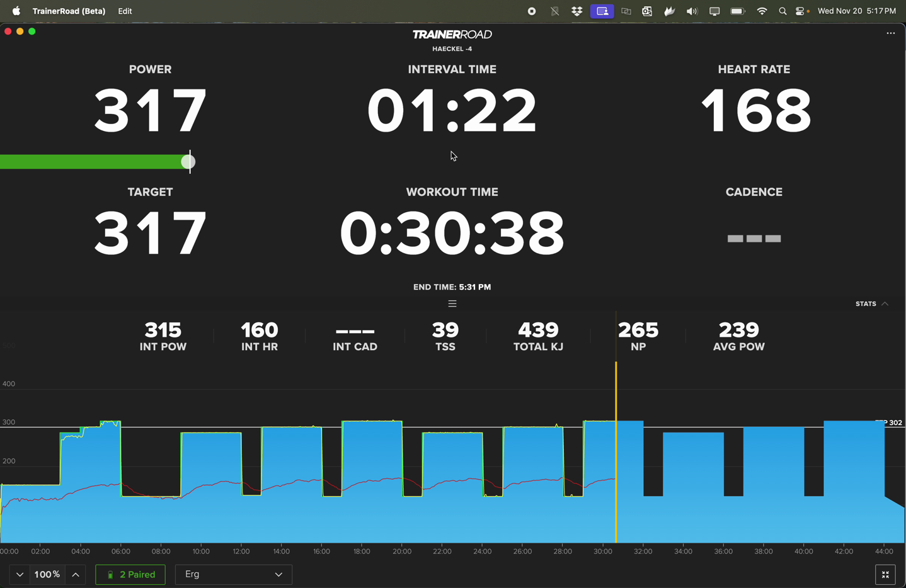
Task: Click the FTP 302 label on graph
Action: pos(889,422)
